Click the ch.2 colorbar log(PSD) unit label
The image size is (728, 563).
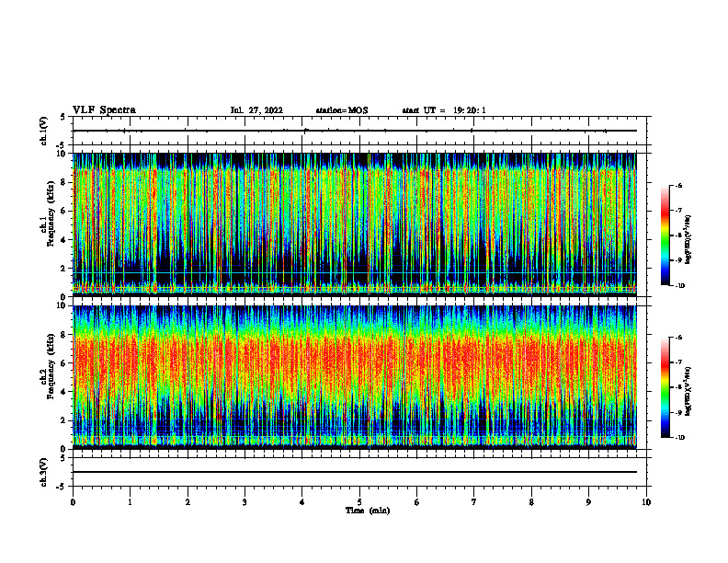point(688,391)
